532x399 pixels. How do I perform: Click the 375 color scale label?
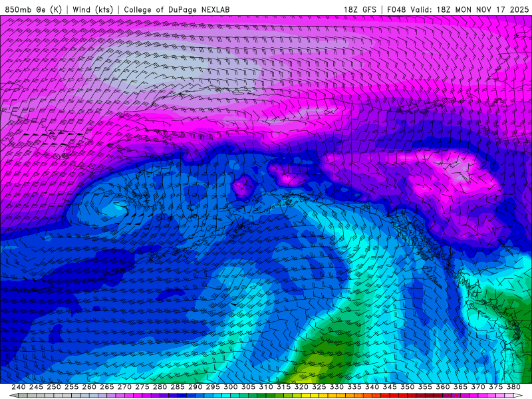[495, 387]
